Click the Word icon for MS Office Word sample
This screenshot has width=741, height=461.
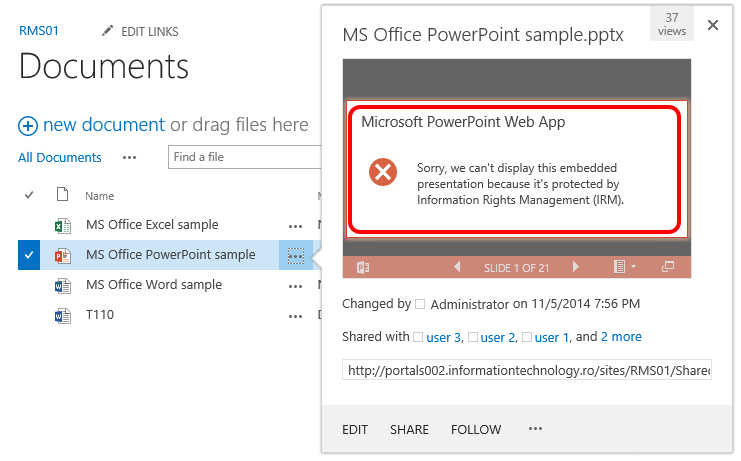(63, 286)
